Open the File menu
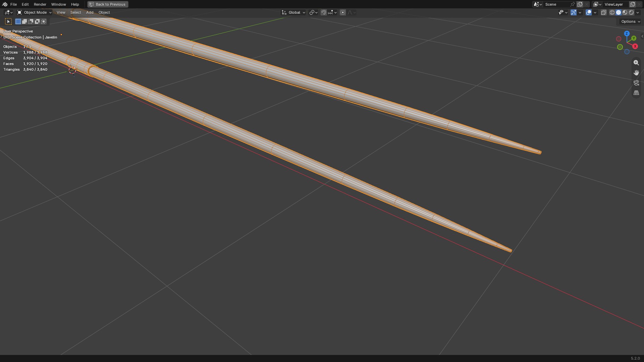The width and height of the screenshot is (644, 362). click(13, 4)
